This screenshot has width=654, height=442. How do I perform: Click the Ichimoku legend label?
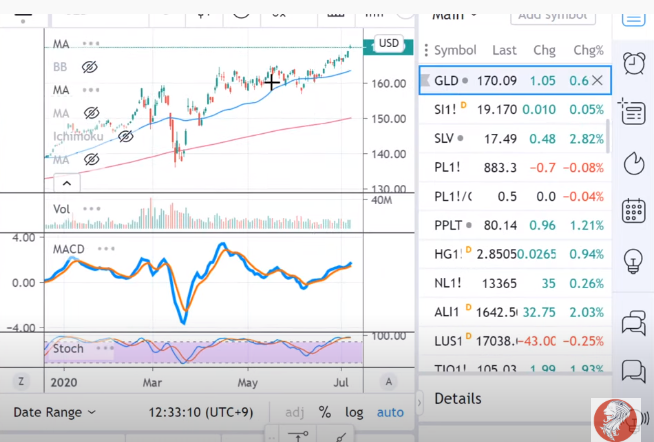point(78,136)
